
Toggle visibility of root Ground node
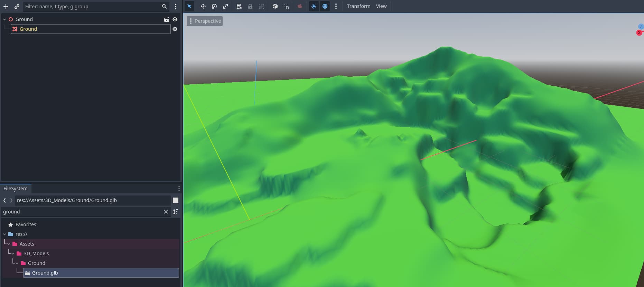coord(175,19)
